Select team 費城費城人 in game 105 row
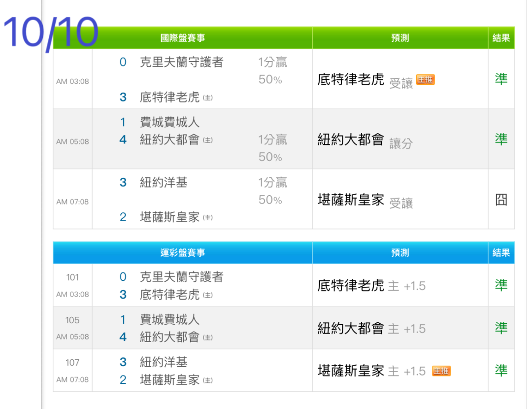This screenshot has height=409, width=532. point(169,320)
